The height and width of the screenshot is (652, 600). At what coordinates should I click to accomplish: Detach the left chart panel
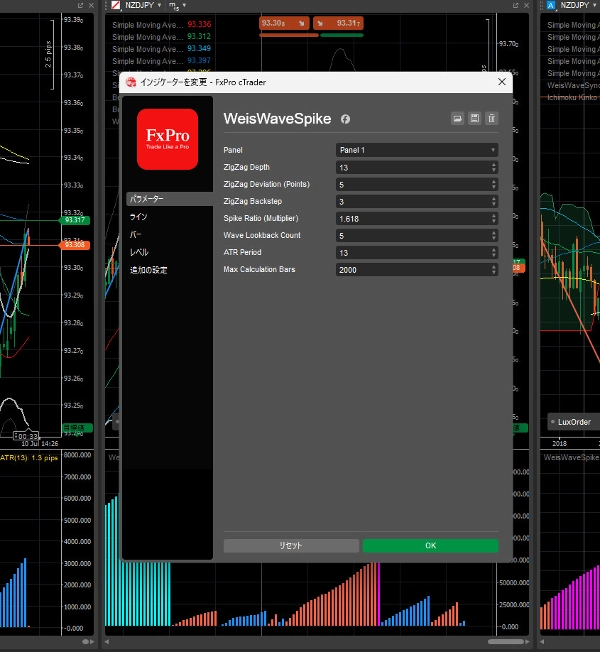tap(80, 5)
